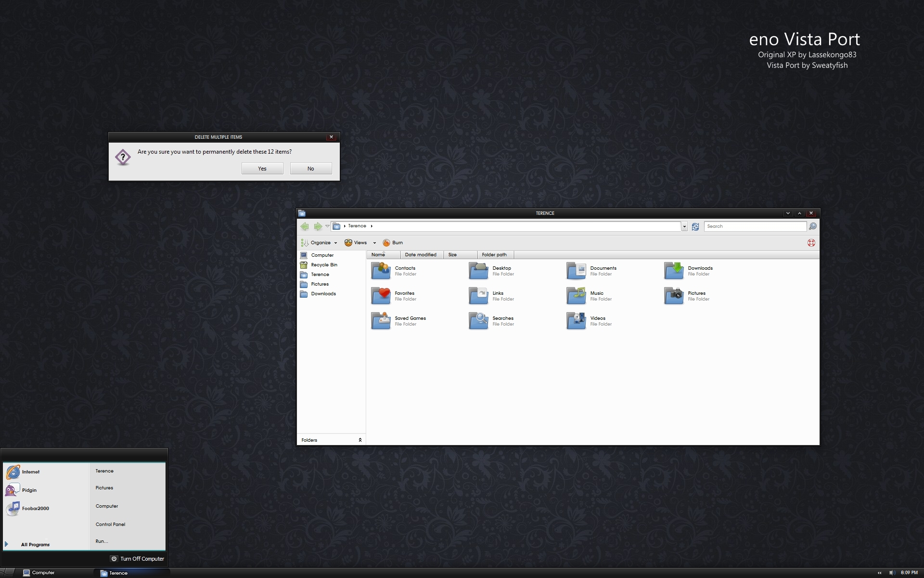Open Computer from Start menu right column
The image size is (924, 578).
coord(107,506)
